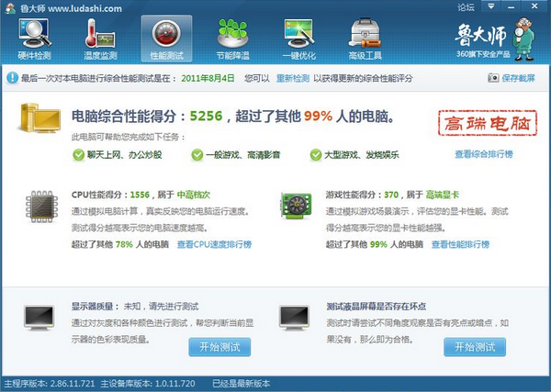Close the 鲁大师 window
This screenshot has width=551, height=392.
534,6
